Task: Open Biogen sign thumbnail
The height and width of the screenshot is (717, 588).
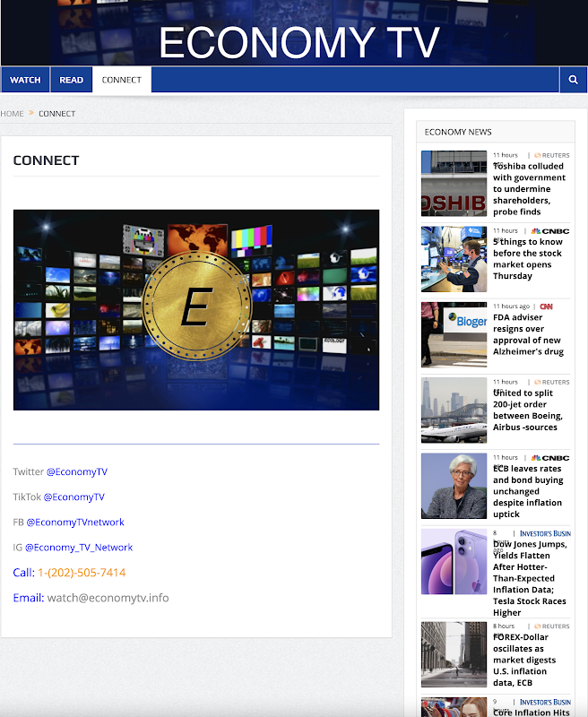Action: click(x=454, y=334)
